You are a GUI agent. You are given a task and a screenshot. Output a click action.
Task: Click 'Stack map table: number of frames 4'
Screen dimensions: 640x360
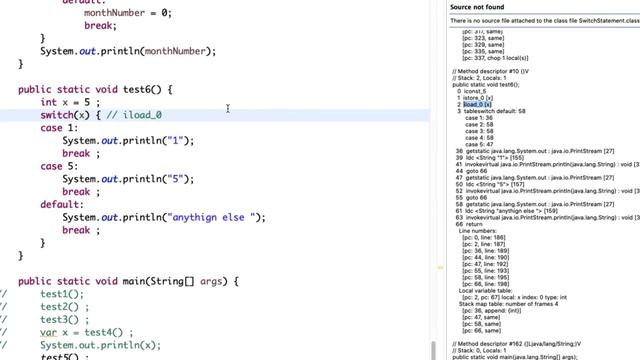click(508, 304)
